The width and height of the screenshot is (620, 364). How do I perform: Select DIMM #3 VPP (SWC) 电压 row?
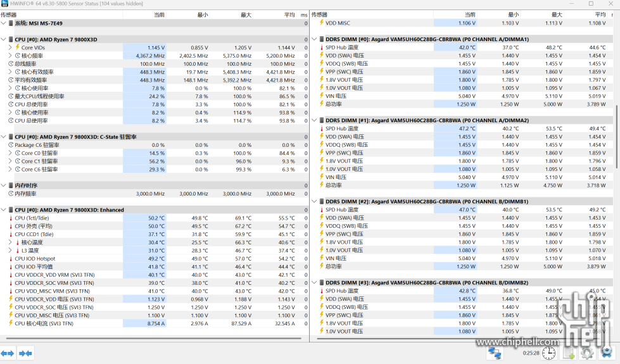pos(465,315)
